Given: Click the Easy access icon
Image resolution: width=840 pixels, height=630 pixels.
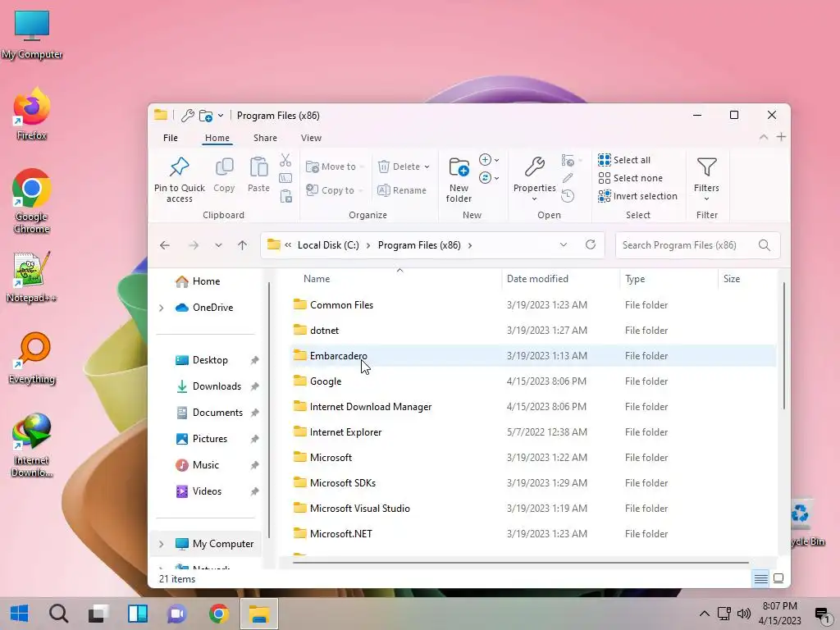Looking at the screenshot, I should click(485, 178).
